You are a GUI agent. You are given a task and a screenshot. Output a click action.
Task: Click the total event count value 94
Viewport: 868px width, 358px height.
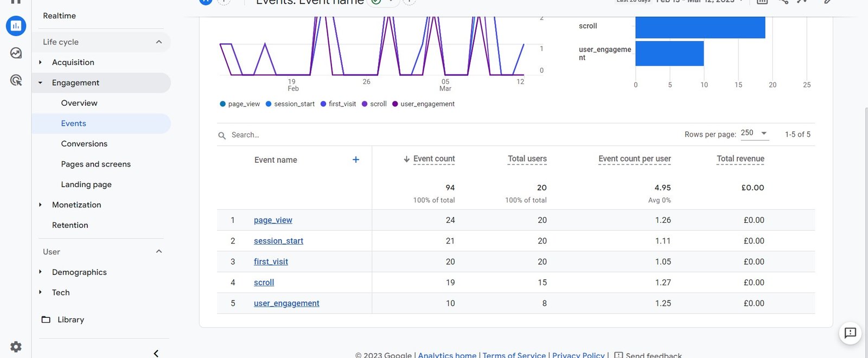pyautogui.click(x=450, y=188)
